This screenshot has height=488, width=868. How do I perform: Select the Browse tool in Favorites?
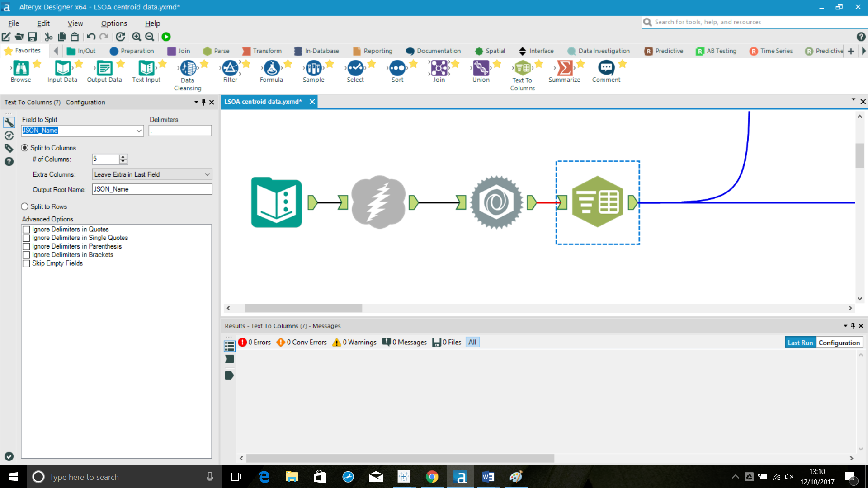coord(21,71)
